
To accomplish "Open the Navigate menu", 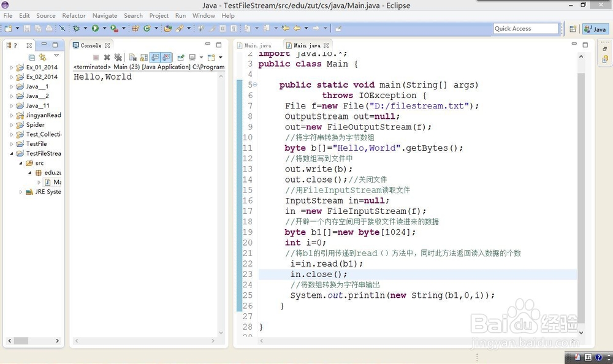I will 105,16.
